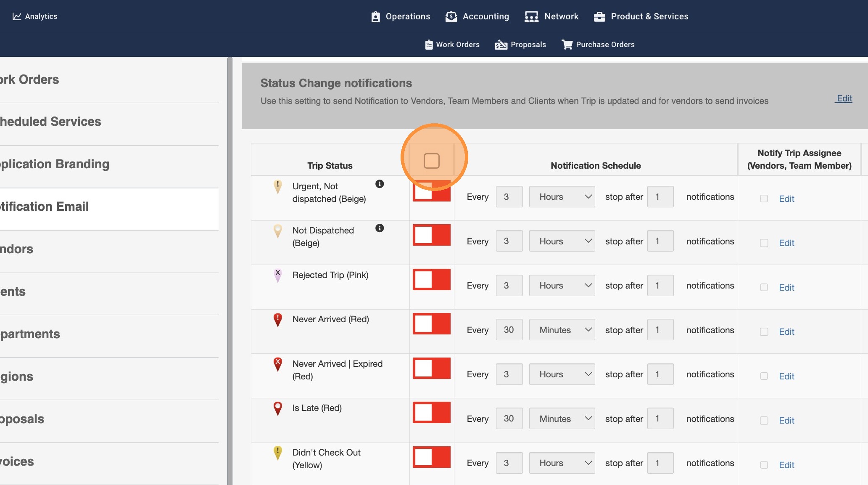The image size is (868, 485).
Task: Click info icon beside Urgent, Not dispatched
Action: [x=380, y=184]
